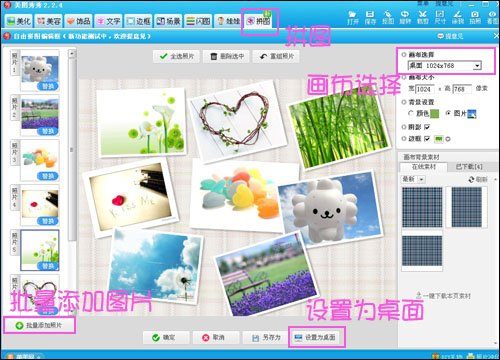
Task: Open the 边框 frame tab
Action: coord(138,21)
